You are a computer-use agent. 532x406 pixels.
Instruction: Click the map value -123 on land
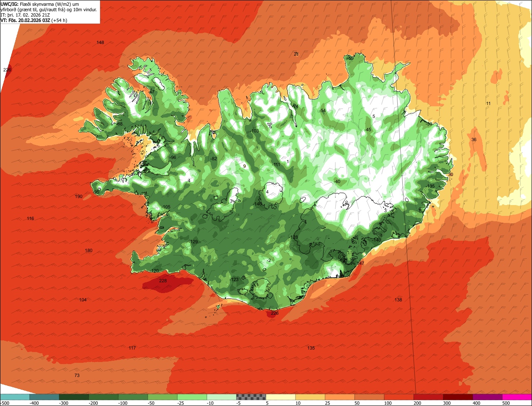tap(234, 279)
